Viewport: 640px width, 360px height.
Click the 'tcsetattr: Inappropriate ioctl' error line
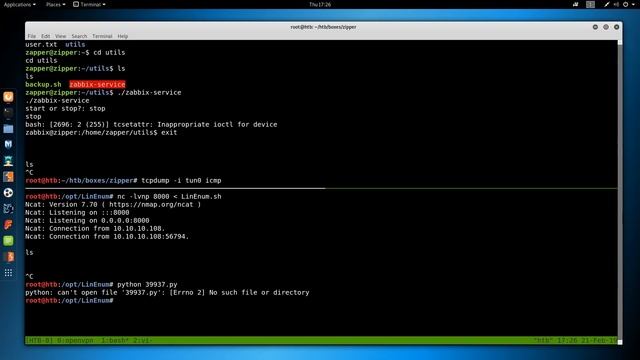click(x=151, y=124)
